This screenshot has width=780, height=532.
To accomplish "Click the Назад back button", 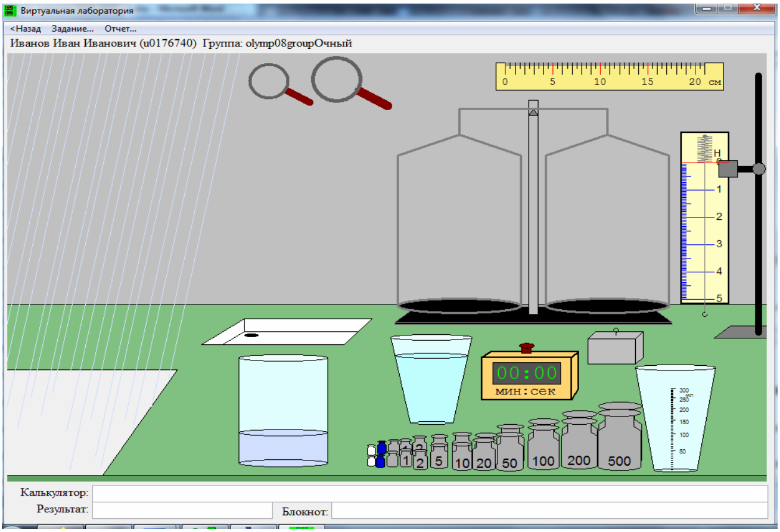I will (x=26, y=29).
